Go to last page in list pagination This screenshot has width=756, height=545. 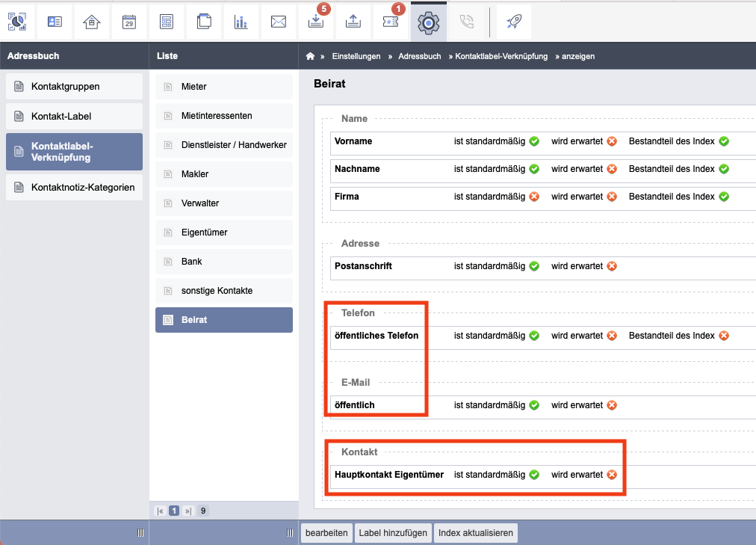point(188,511)
